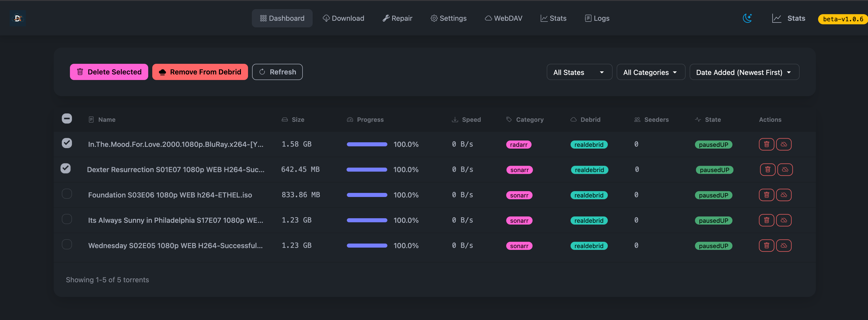Switch to the Settings page
The image size is (868, 320).
pos(448,18)
